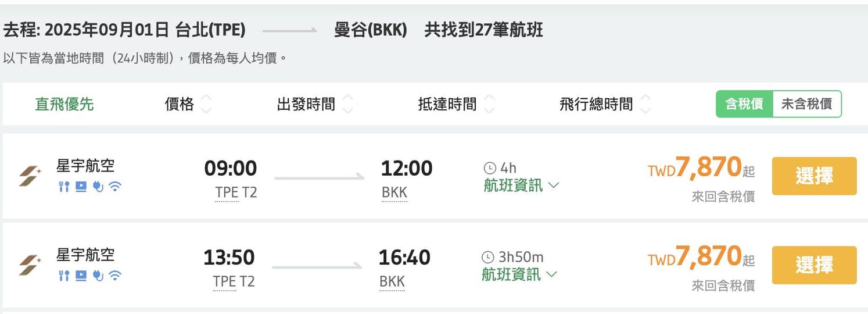Sort flights by 出發時間

[x=314, y=104]
